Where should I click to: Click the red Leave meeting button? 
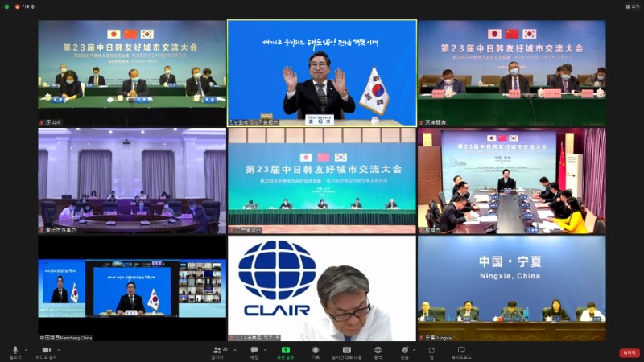coord(629,352)
